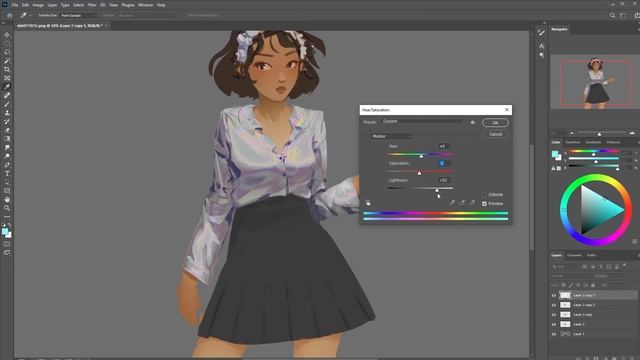Select the Brush tool
Viewport: 640px width, 360px height.
pyautogui.click(x=7, y=104)
